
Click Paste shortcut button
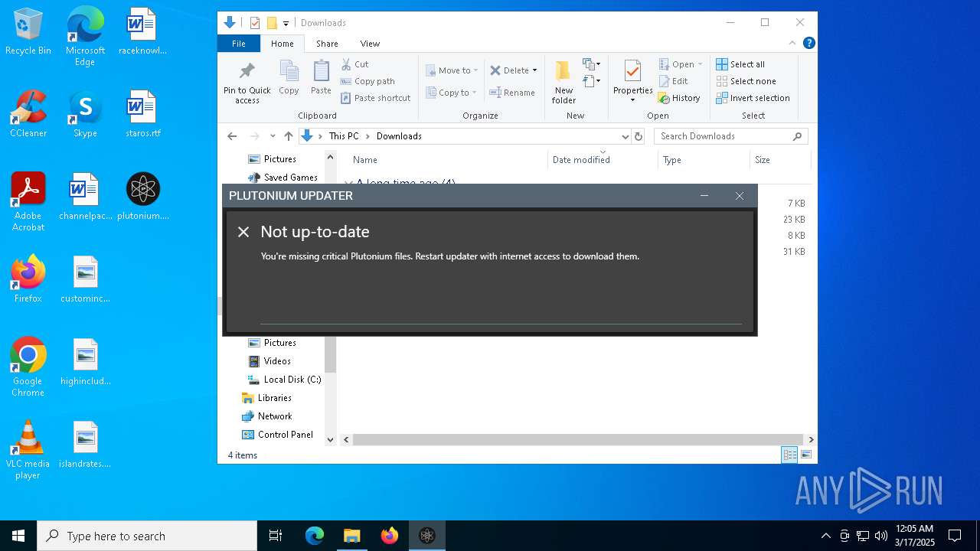coord(375,98)
